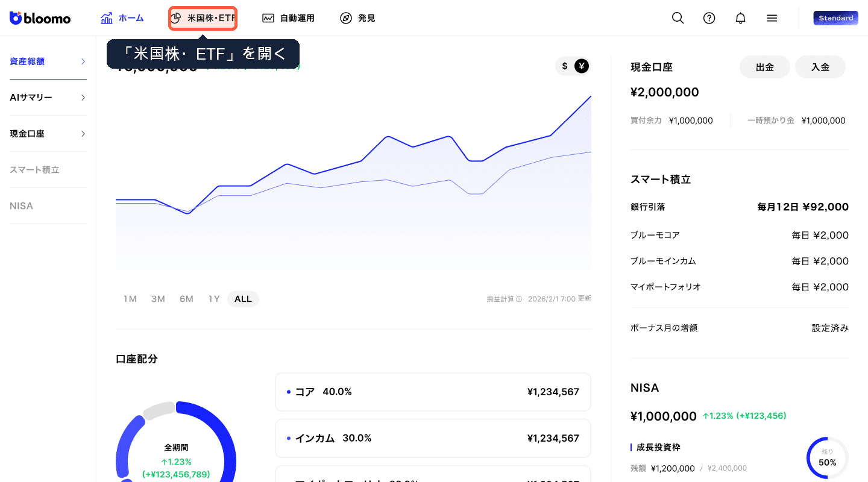This screenshot has width=868, height=482.
Task: Select AIサマリー in the sidebar
Action: pyautogui.click(x=48, y=98)
